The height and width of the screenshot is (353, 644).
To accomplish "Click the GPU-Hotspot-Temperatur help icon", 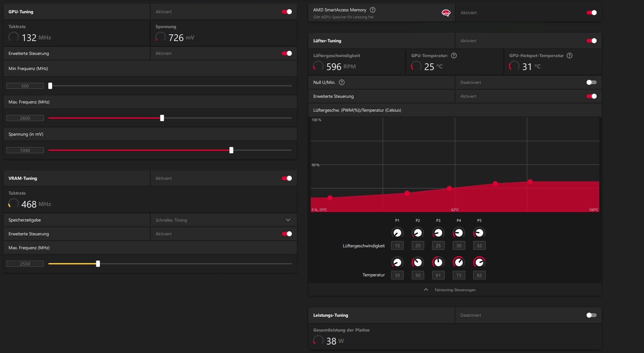I will click(569, 56).
